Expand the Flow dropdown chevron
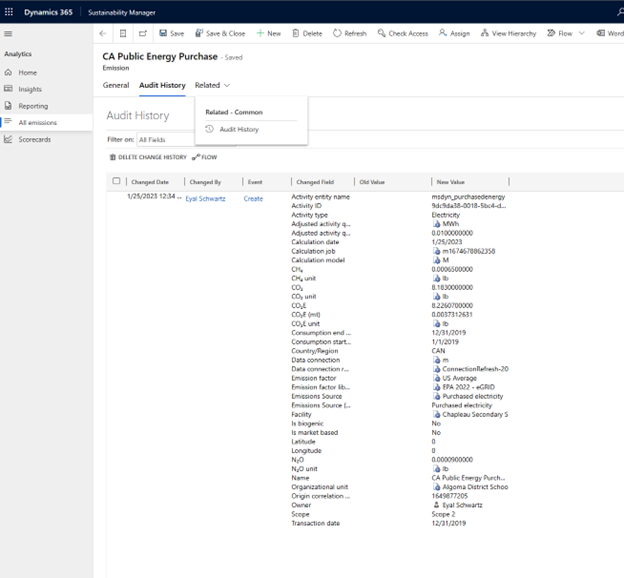624x578 pixels. (582, 33)
